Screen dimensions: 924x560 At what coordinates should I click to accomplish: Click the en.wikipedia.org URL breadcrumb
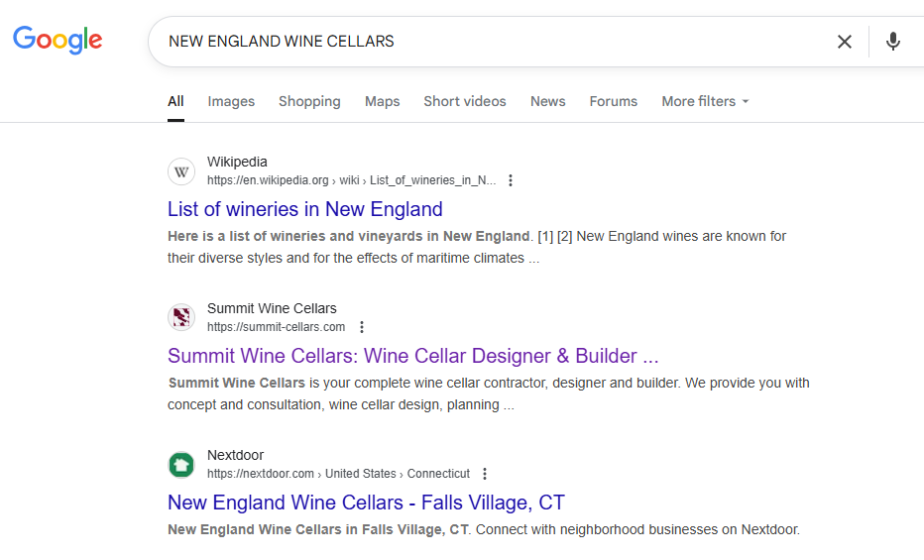coord(351,180)
